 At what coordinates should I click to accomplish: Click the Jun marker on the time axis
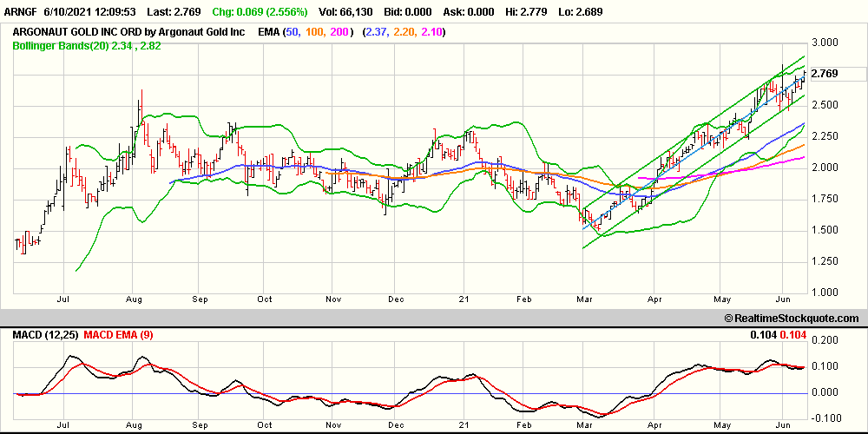pos(783,299)
